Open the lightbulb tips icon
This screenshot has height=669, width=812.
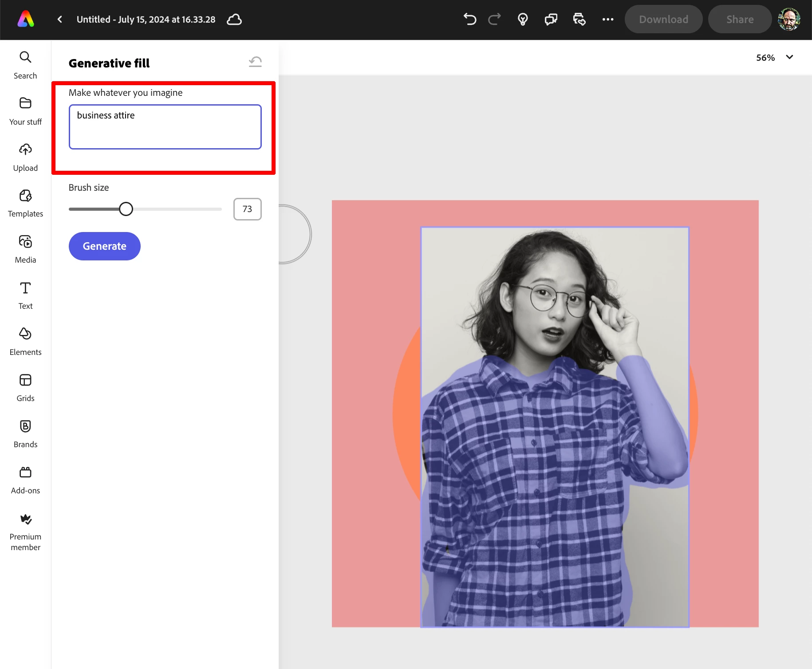tap(523, 19)
